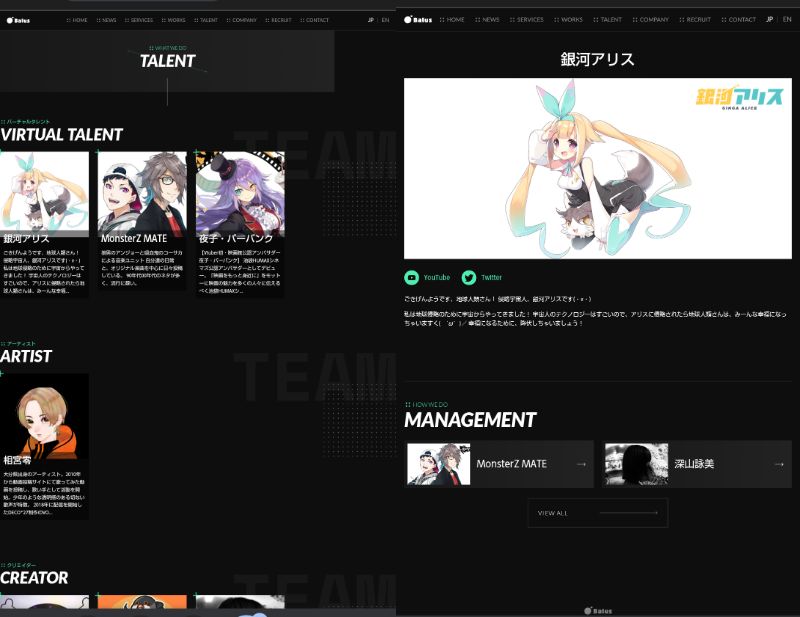The width and height of the screenshot is (800, 617).
Task: Switch left page language to EN
Action: tap(385, 20)
